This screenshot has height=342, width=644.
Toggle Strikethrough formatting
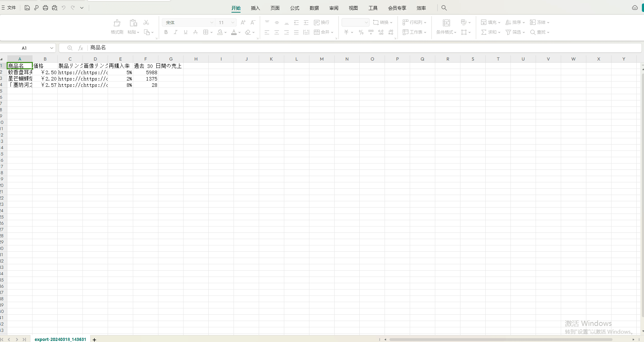pos(195,32)
